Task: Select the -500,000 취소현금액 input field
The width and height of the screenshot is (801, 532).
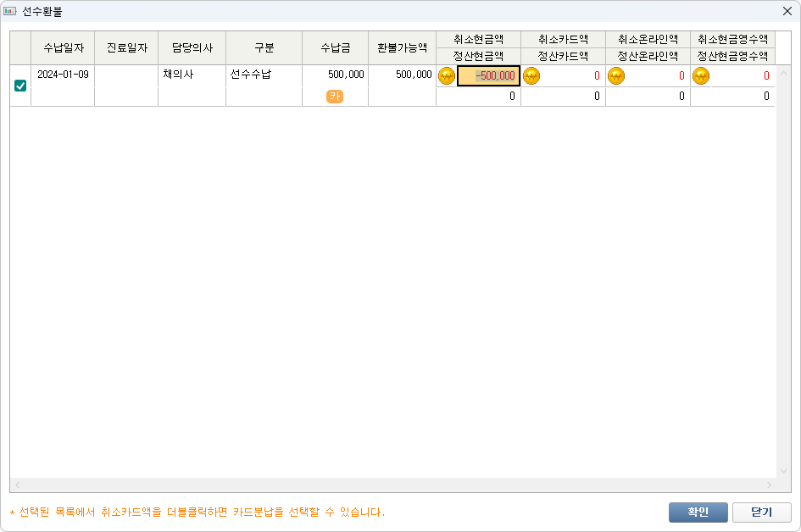Action: tap(488, 75)
